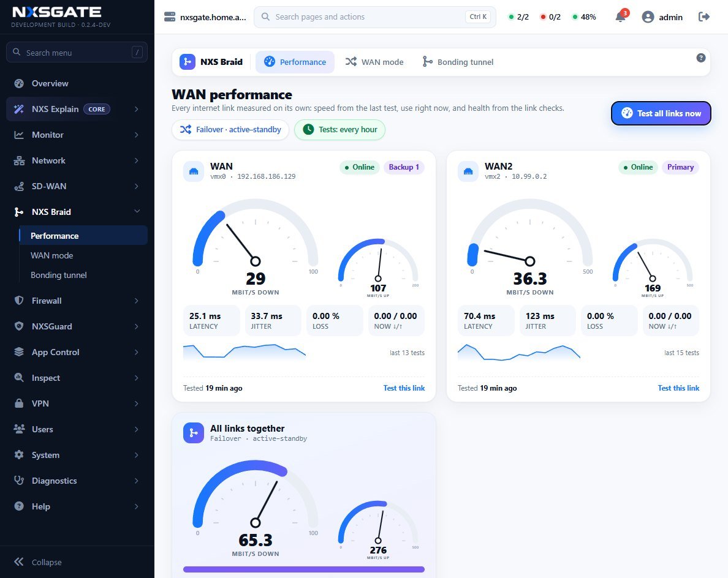This screenshot has width=728, height=578.
Task: Click the logout icon
Action: 704,17
